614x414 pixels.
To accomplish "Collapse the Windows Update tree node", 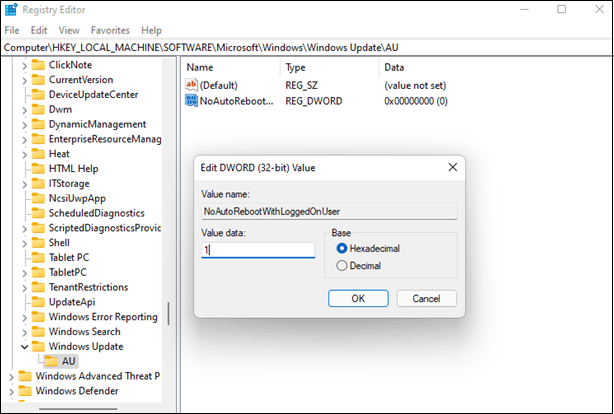I will click(24, 346).
